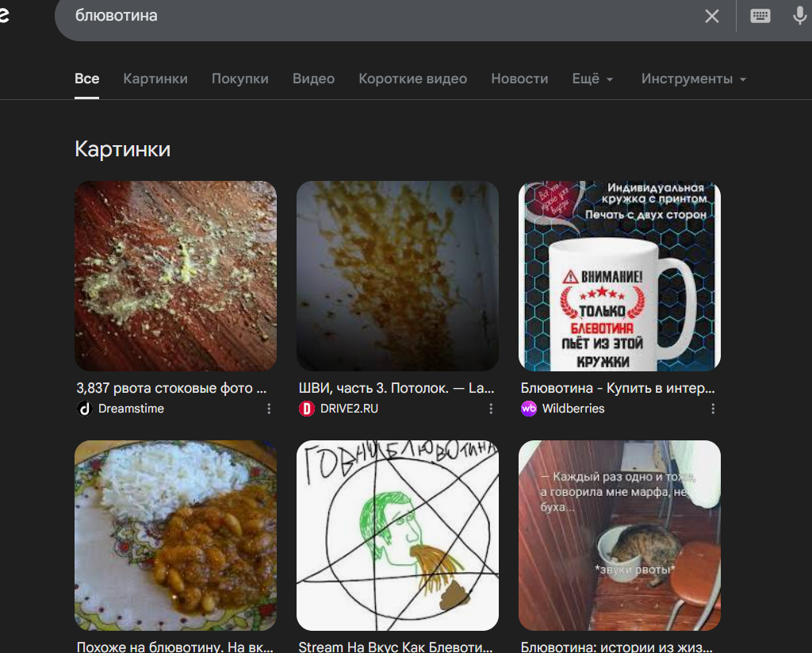Switch to the Видео tab
812x653 pixels.
point(313,79)
